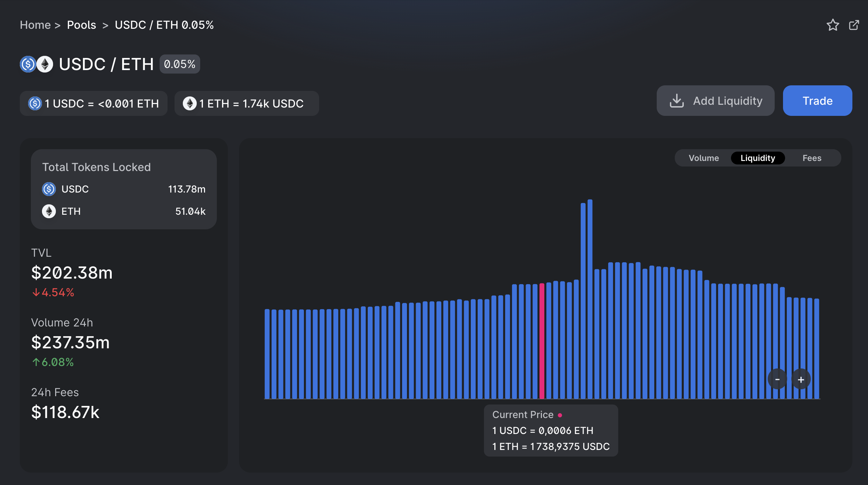This screenshot has width=868, height=485.
Task: Navigate to Pools breadcrumb link
Action: [x=82, y=25]
